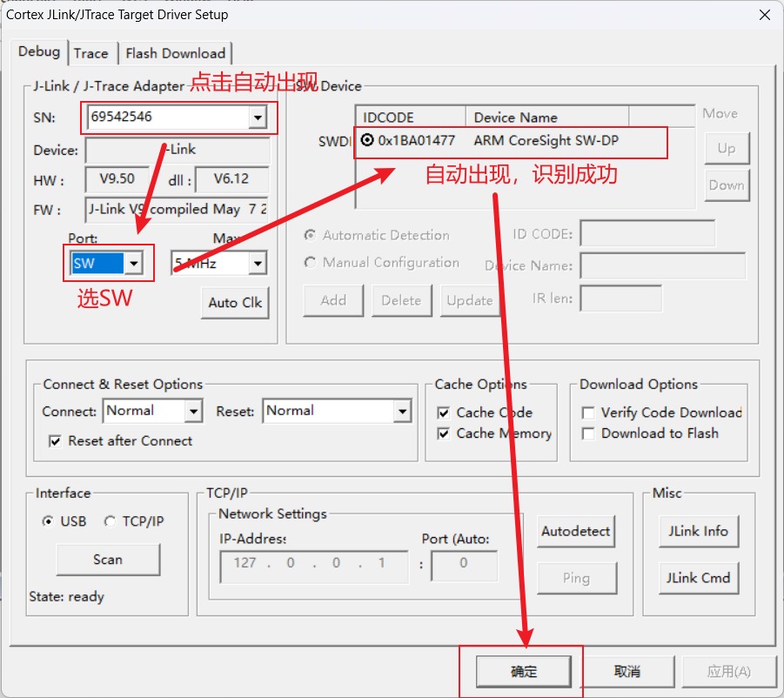Click the Delete device button
Image resolution: width=784 pixels, height=698 pixels.
[x=401, y=300]
